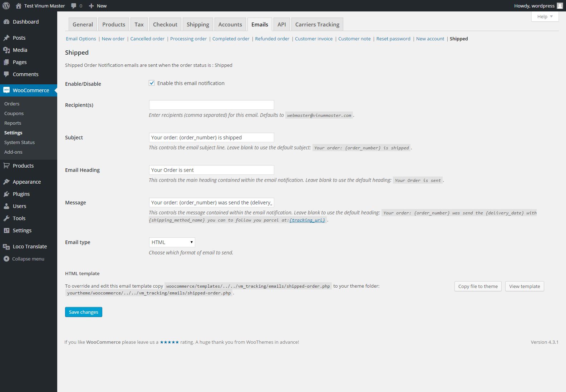Open the Tax tab
Screen dimensions: 566x392
click(x=139, y=24)
